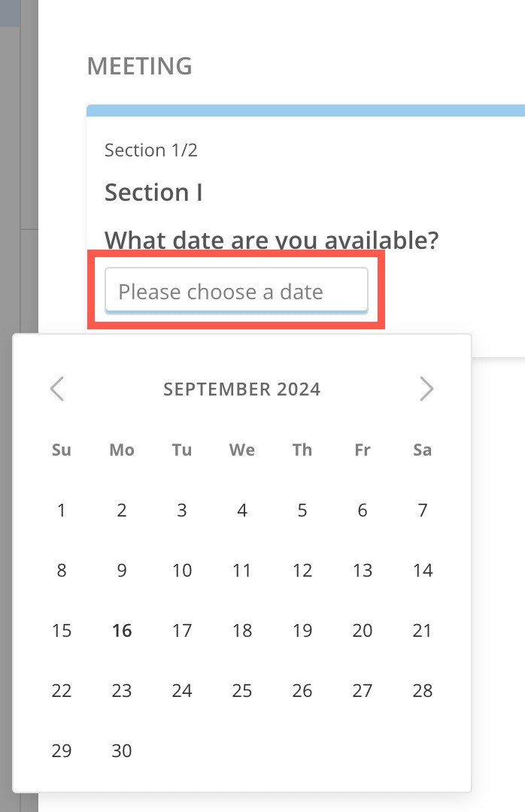Click the Section I heading
The image size is (525, 812).
click(x=153, y=192)
